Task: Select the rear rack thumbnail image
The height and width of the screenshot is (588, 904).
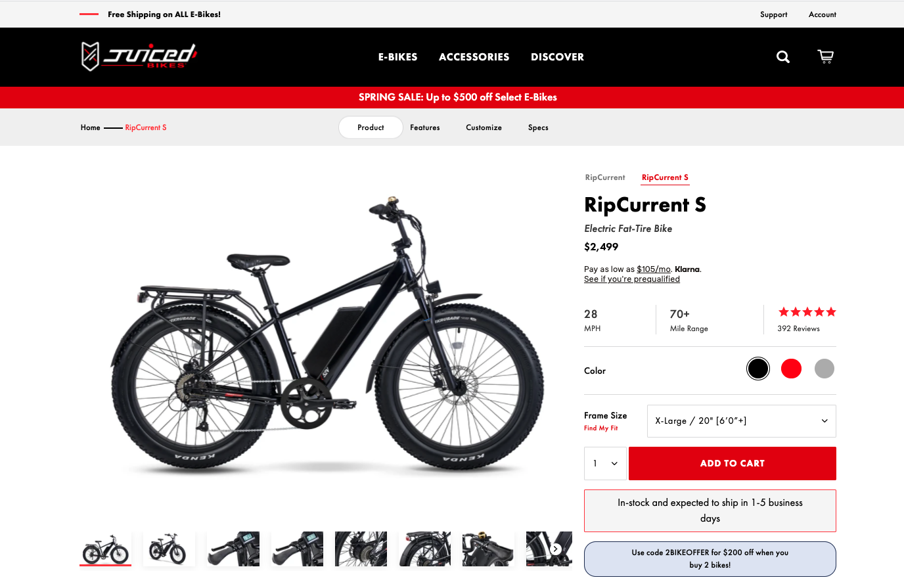Action: tap(425, 549)
